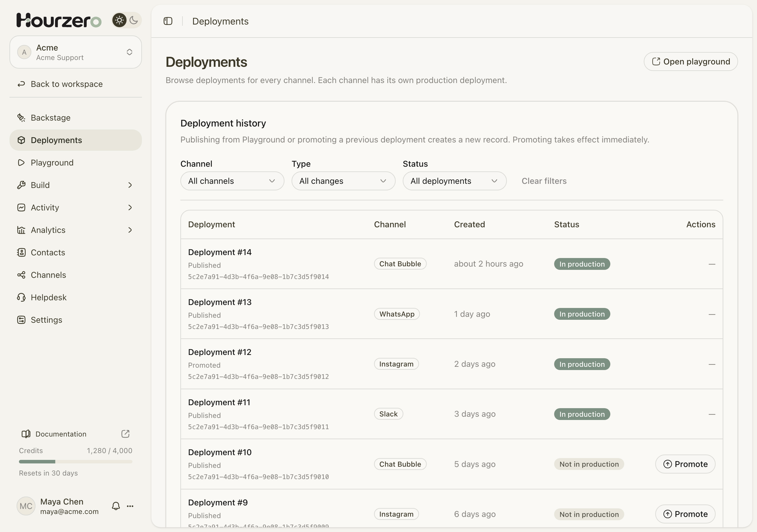Screen dimensions: 757x532
Task: Click the Analytics bar chart icon
Action: 21,230
